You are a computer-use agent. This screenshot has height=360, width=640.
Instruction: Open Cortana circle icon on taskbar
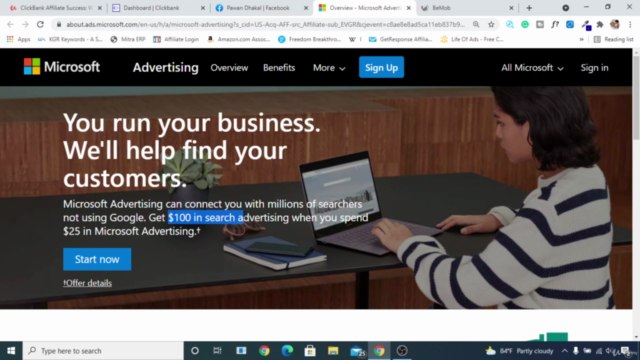(195, 351)
